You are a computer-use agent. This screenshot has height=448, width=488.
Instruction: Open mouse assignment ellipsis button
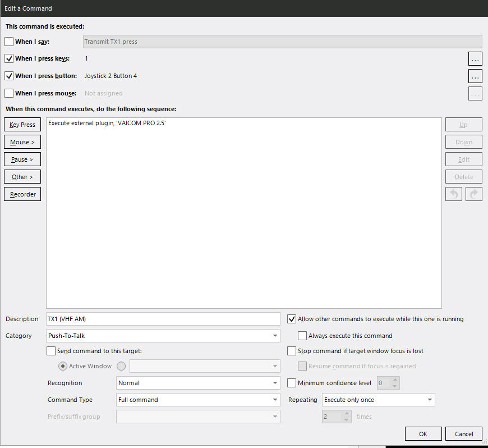[x=475, y=94]
